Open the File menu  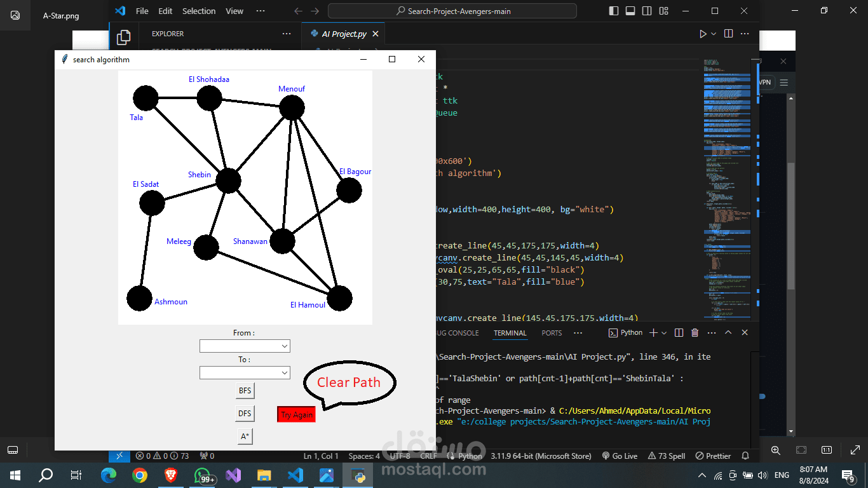tap(142, 11)
